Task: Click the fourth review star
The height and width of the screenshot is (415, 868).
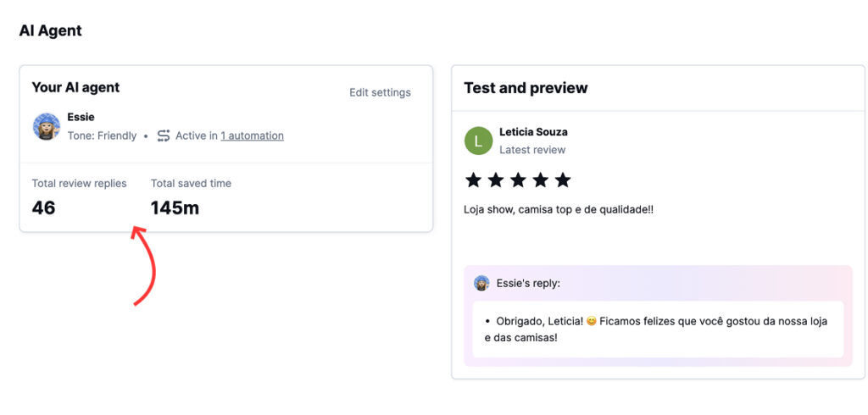Action: point(540,180)
